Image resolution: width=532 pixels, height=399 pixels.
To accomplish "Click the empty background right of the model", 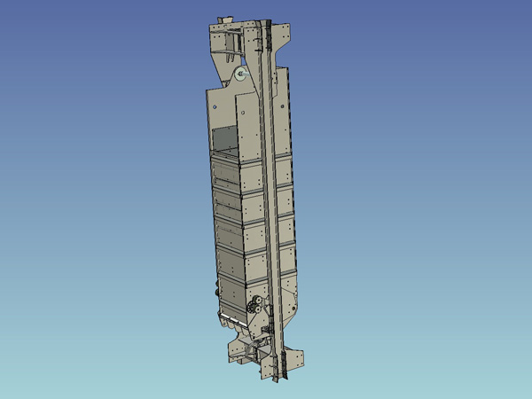I will [x=426, y=199].
